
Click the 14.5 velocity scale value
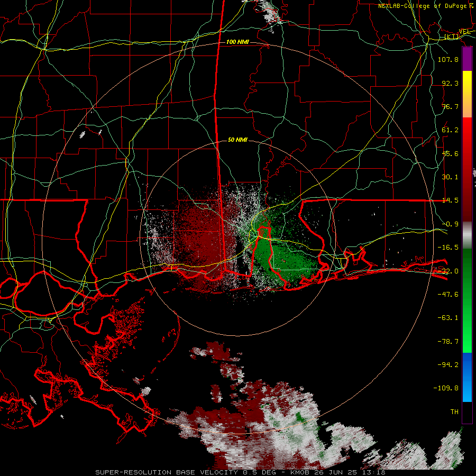pos(450,200)
